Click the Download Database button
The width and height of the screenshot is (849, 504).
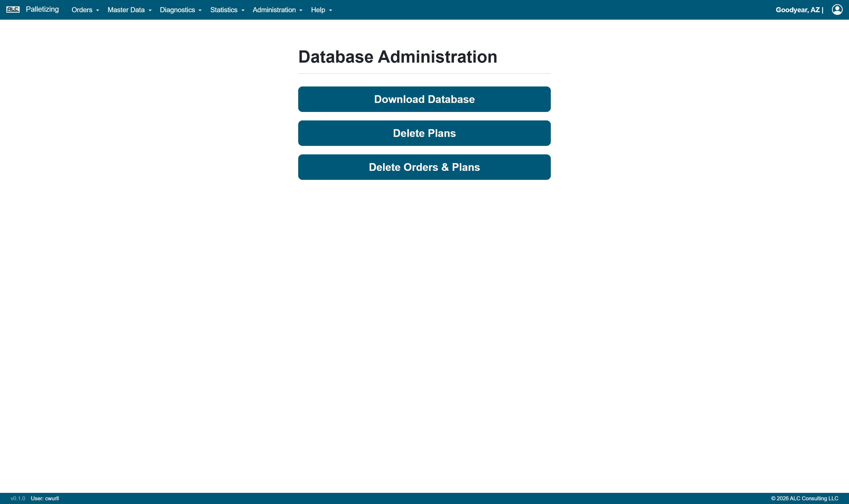pyautogui.click(x=424, y=99)
